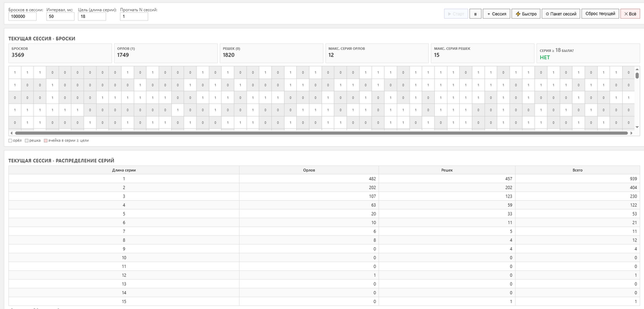Select the ОРЛОВ (1) 1749 stat card
Image resolution: width=644 pixels, height=309 pixels.
[166, 53]
